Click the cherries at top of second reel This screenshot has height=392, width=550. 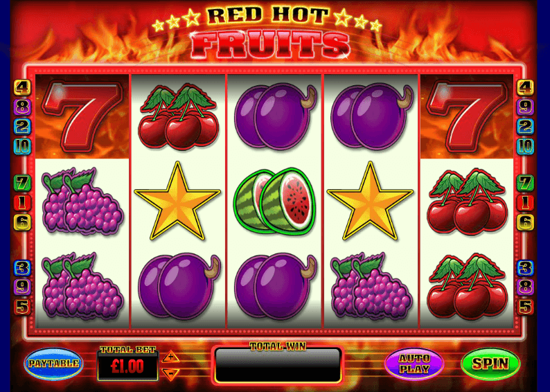pyautogui.click(x=179, y=116)
